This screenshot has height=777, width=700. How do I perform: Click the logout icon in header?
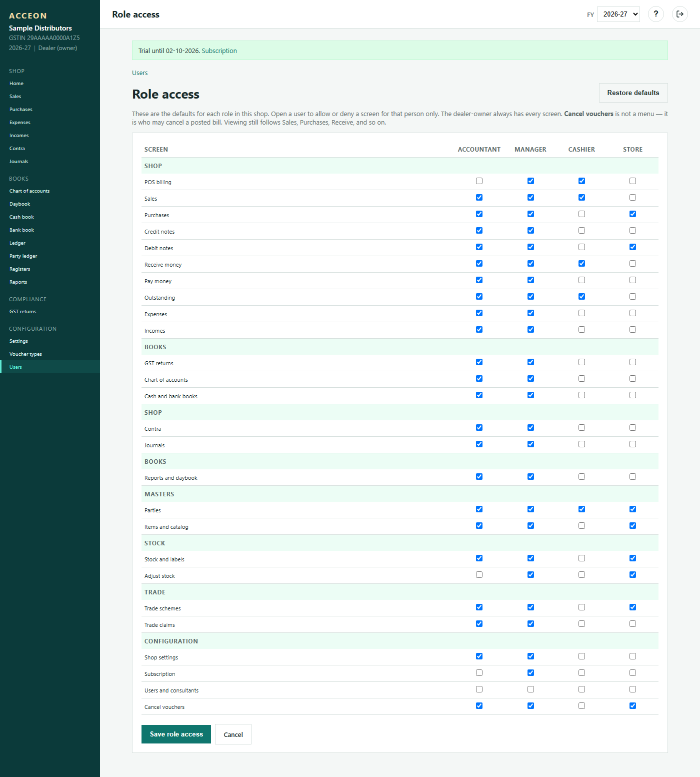coord(680,14)
